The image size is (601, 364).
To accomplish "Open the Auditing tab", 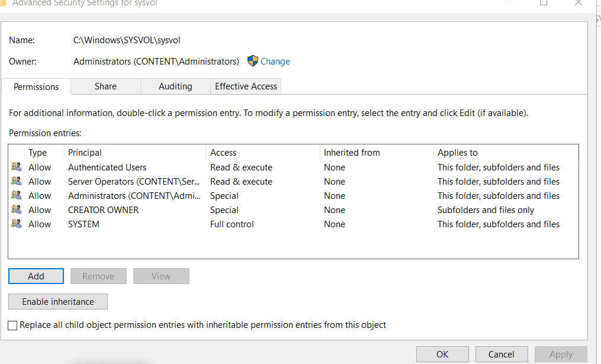I will coord(175,86).
